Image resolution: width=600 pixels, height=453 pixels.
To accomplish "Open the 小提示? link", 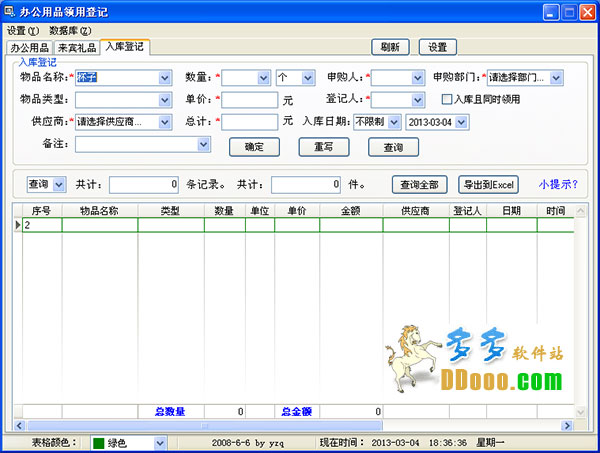I will (x=558, y=185).
